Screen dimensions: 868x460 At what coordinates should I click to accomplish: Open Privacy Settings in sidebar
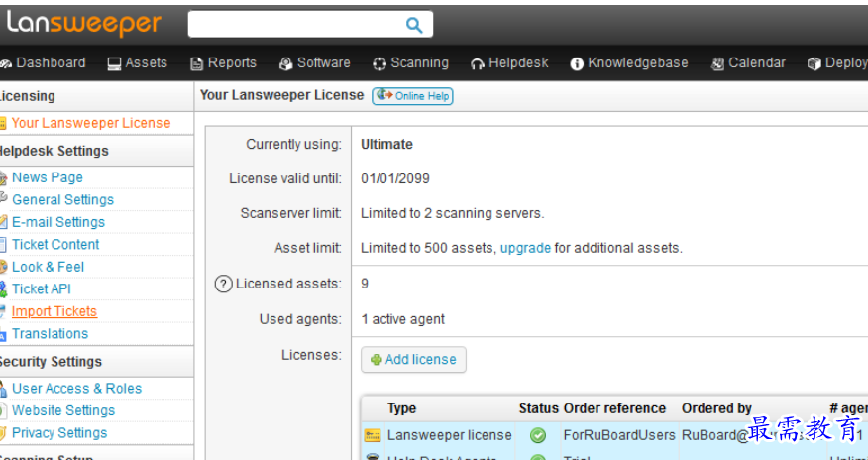click(59, 433)
